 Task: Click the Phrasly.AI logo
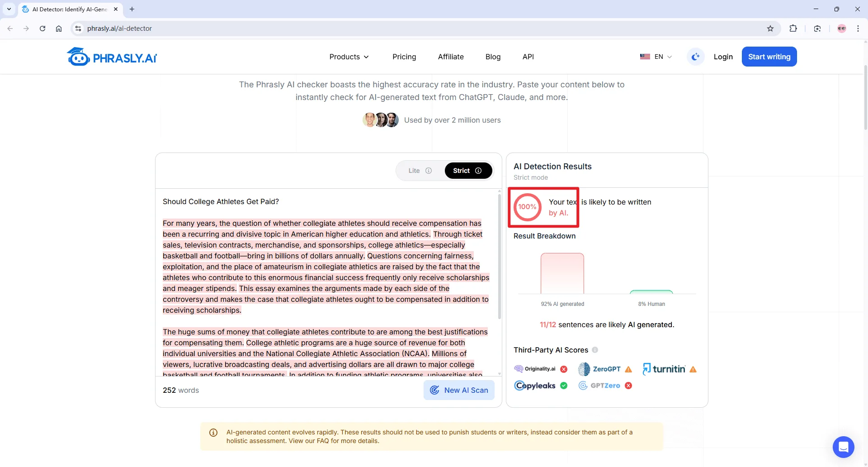click(x=112, y=57)
